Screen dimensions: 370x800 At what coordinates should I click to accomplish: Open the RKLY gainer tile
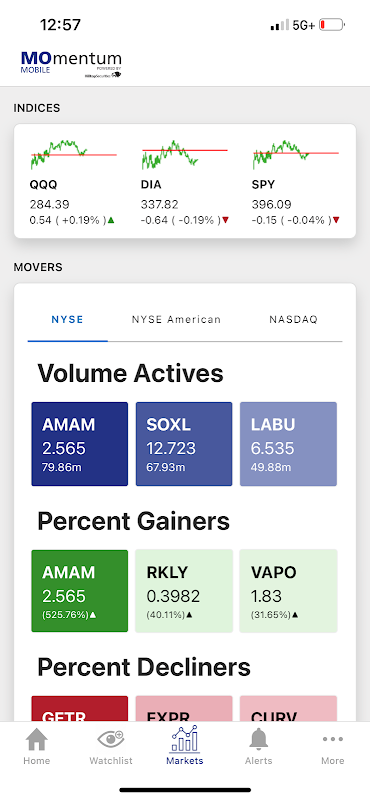point(184,591)
